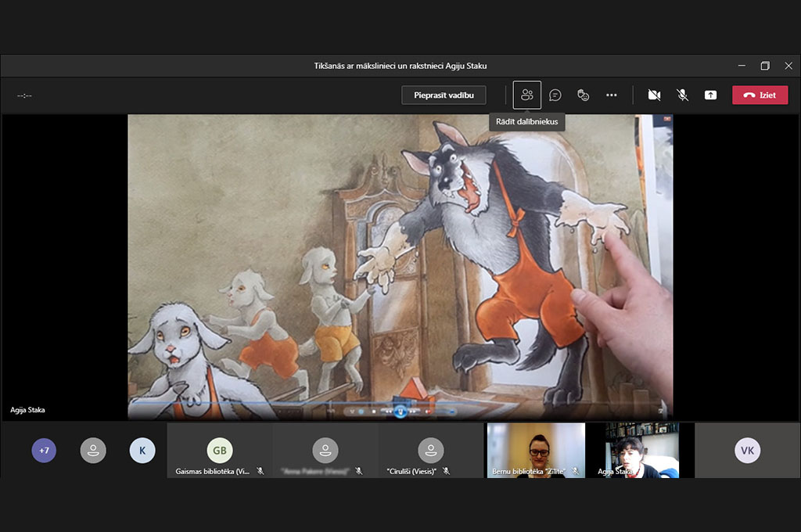
Task: Select the avatar above the blurred guest name
Action: coord(325,450)
